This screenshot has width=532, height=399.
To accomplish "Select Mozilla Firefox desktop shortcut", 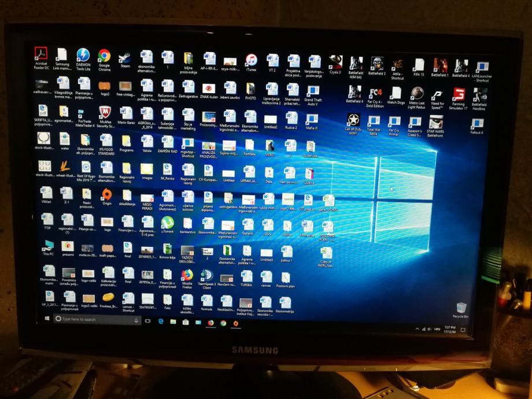I will 187,279.
